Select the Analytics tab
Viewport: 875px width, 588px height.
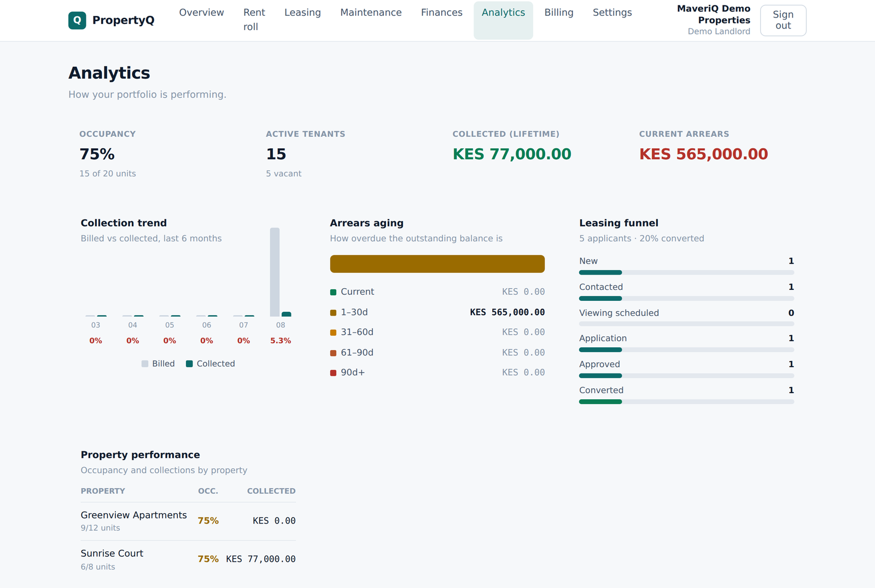tap(503, 20)
